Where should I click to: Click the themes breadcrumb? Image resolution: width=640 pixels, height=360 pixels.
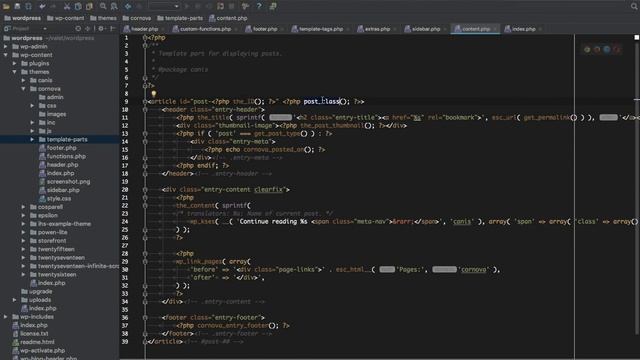point(103,18)
